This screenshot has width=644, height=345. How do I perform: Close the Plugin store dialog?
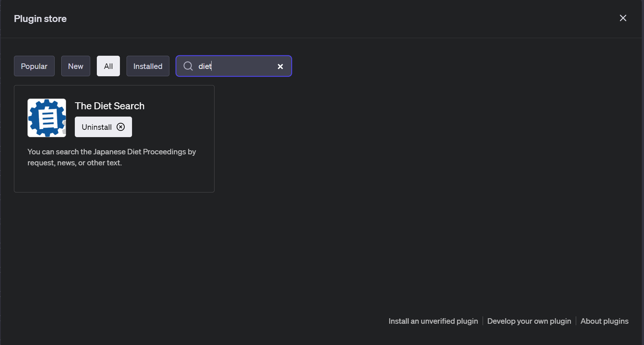(x=623, y=18)
